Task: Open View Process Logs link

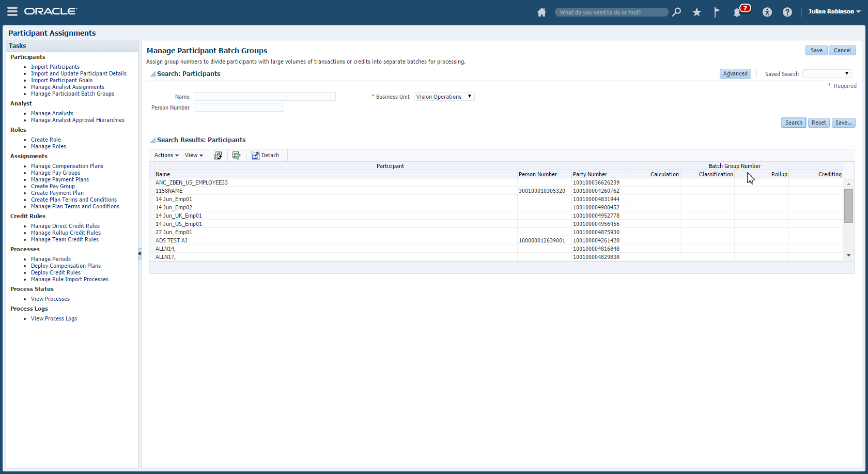Action: tap(54, 318)
